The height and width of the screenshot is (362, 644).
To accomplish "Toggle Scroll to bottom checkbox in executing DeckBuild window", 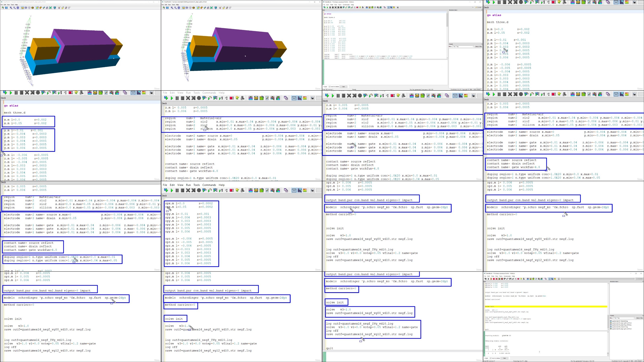I will tap(490, 358).
